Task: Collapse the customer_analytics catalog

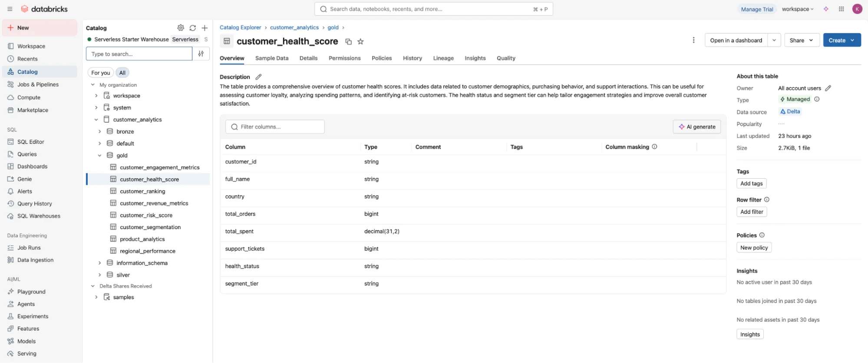Action: click(96, 120)
